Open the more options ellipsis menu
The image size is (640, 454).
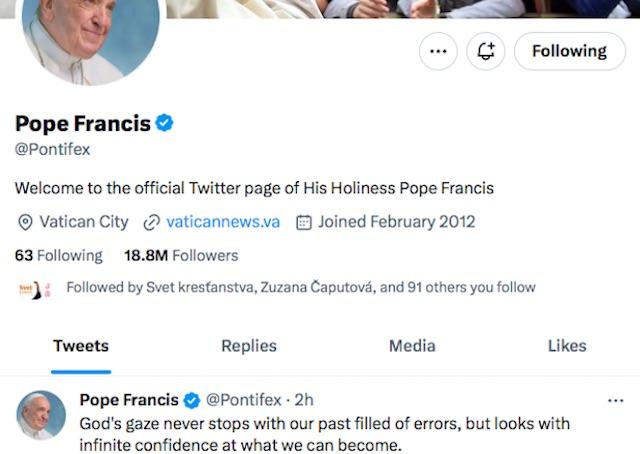(x=438, y=51)
